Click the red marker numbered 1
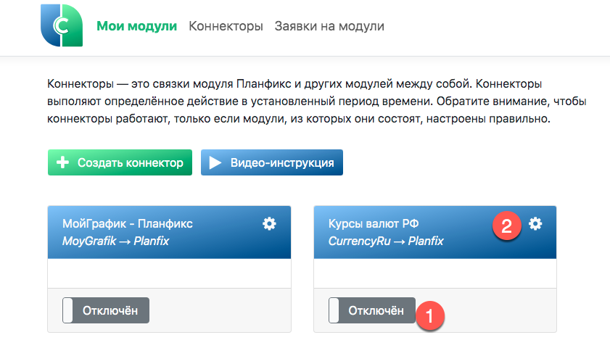 click(429, 316)
